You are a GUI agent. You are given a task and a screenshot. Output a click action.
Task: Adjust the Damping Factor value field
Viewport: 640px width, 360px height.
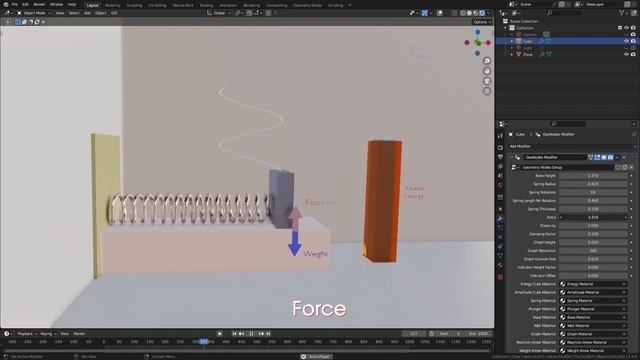593,234
